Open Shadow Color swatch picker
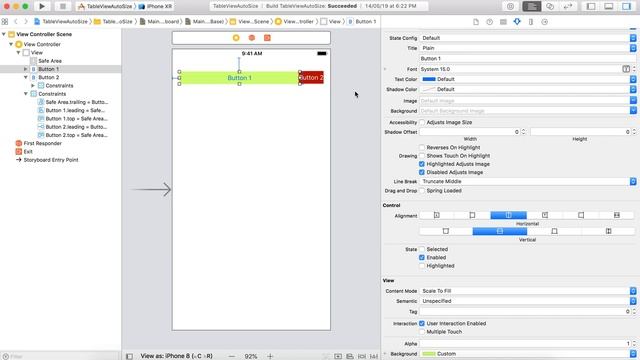This screenshot has height=360, width=640. click(429, 89)
